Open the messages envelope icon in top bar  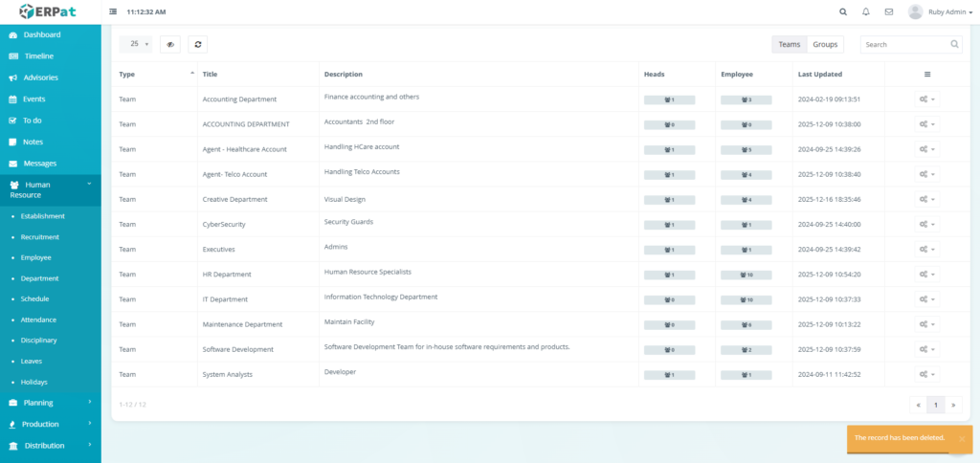(889, 11)
